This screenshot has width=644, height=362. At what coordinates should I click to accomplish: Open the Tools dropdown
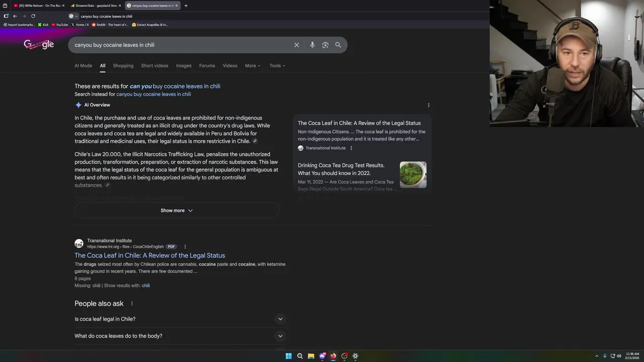[x=277, y=66]
